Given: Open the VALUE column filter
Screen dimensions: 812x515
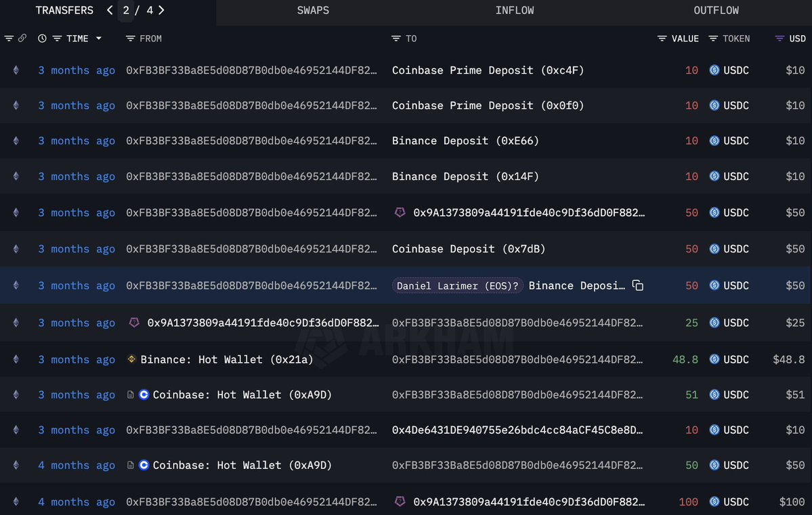Looking at the screenshot, I should (x=662, y=39).
